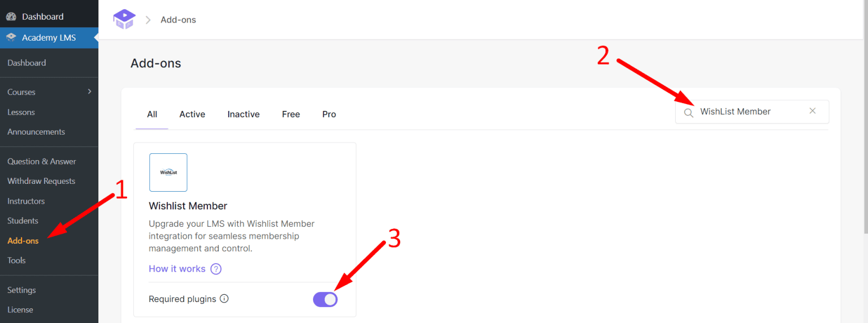Open the How it works link

click(177, 269)
